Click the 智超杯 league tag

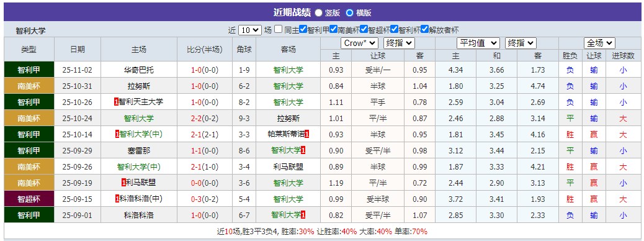click(29, 199)
